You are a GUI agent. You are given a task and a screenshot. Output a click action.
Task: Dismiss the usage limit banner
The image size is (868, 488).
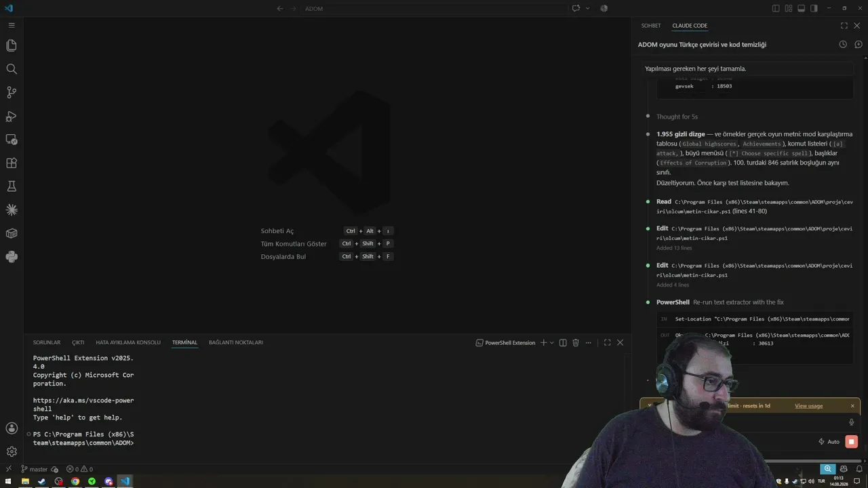852,406
